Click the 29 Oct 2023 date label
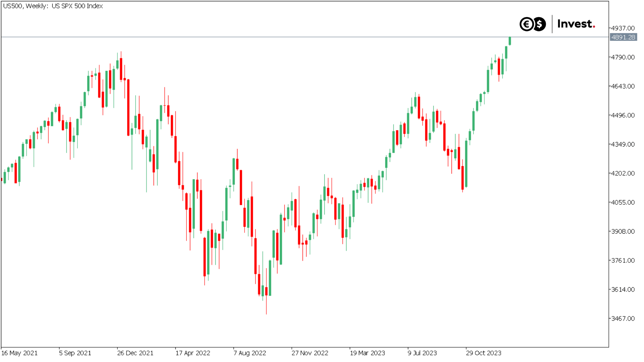 coord(484,353)
